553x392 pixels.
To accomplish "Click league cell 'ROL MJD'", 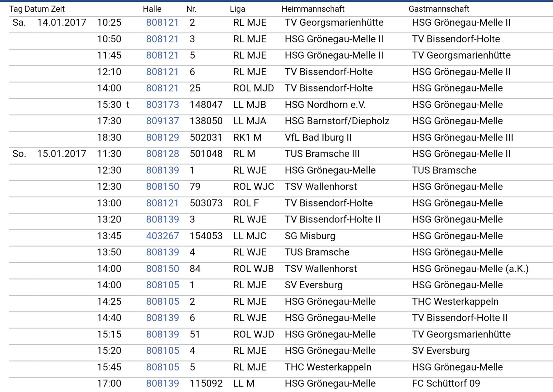I will [x=253, y=88].
